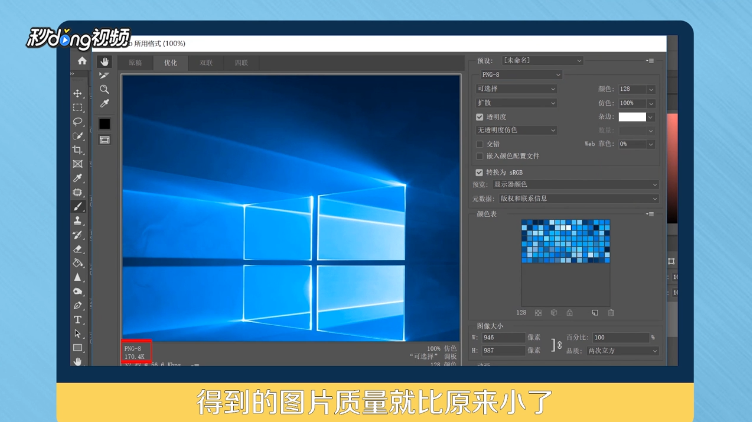Open the 品质 两次立方 dropdown
752x422 pixels.
tap(623, 351)
